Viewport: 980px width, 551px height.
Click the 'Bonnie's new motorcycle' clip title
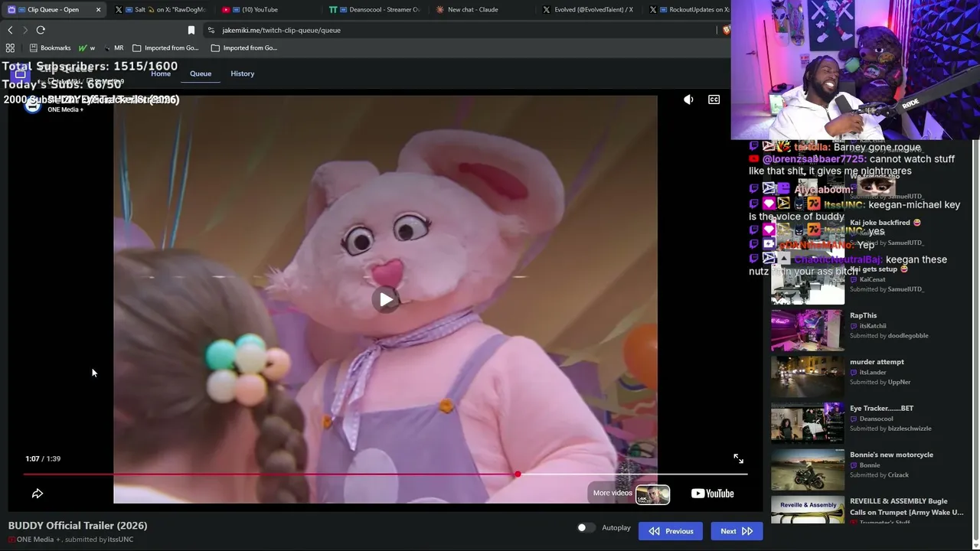click(x=891, y=455)
